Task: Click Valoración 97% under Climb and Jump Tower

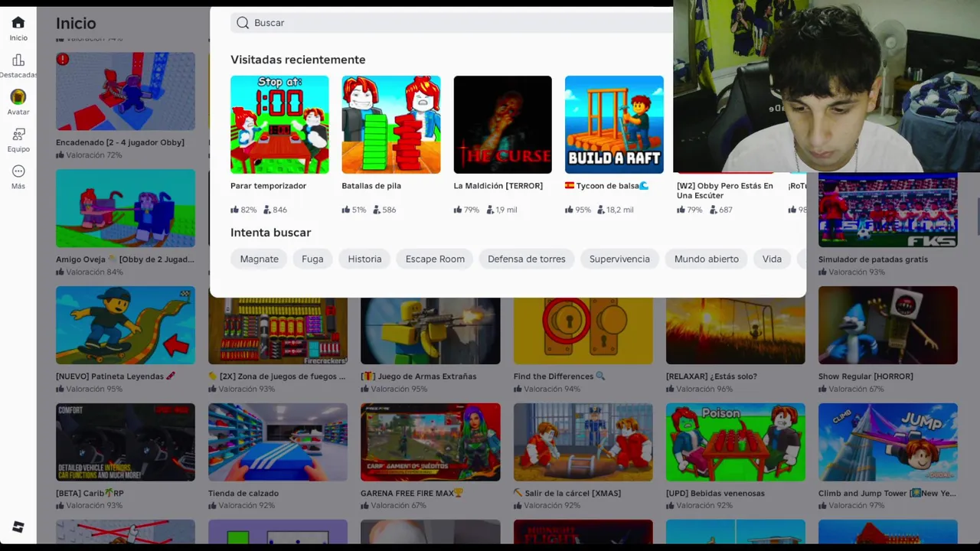Action: 851,506
